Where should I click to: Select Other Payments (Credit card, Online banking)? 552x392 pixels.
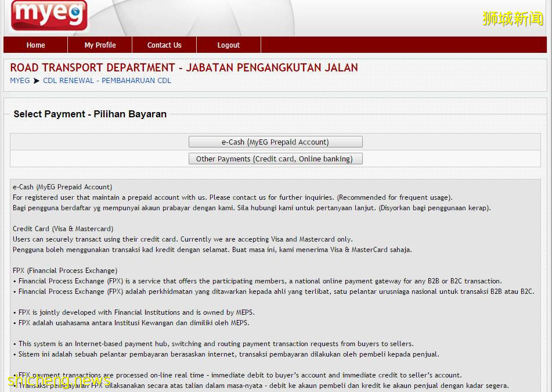275,159
